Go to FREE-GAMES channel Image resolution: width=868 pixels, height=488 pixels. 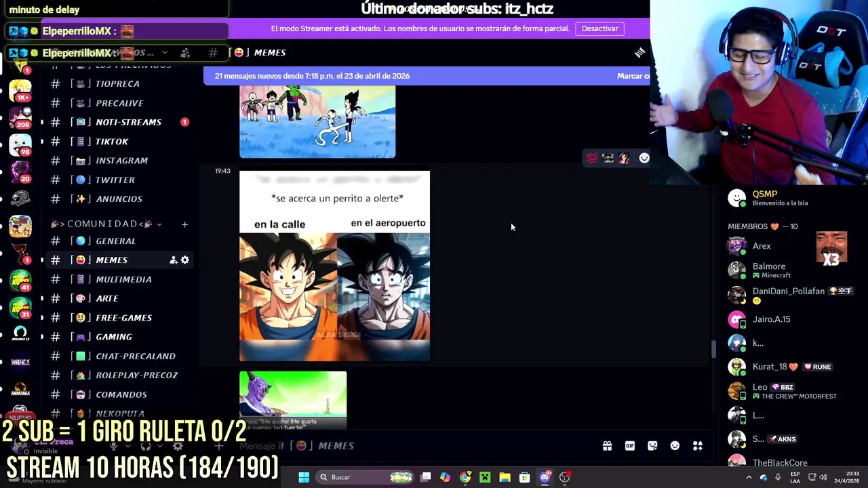pos(119,318)
